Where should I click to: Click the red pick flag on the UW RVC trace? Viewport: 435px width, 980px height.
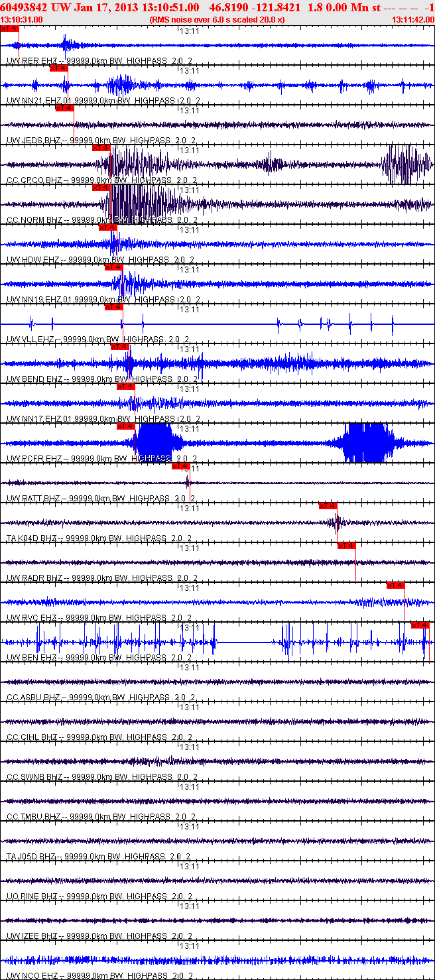tap(395, 585)
